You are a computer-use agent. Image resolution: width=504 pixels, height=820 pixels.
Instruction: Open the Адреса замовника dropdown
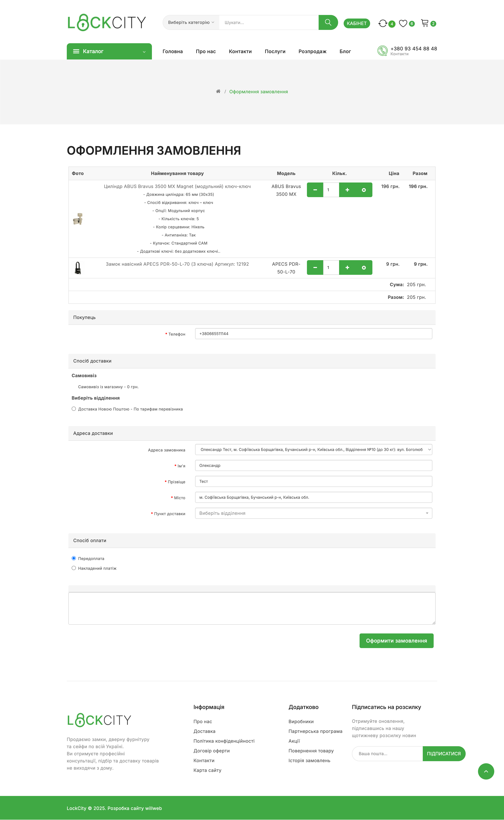314,450
